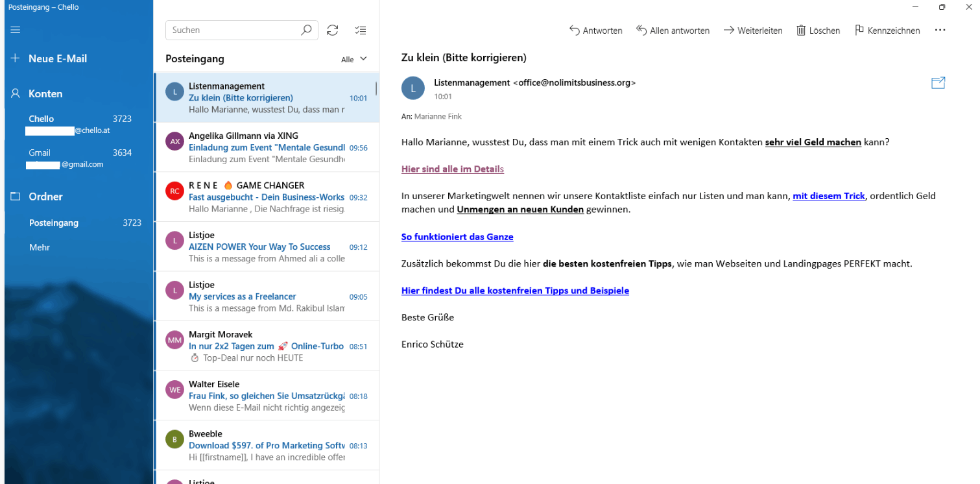Open the Posteingang folder in sidebar
Image resolution: width=980 pixels, height=484 pixels.
tap(79, 223)
